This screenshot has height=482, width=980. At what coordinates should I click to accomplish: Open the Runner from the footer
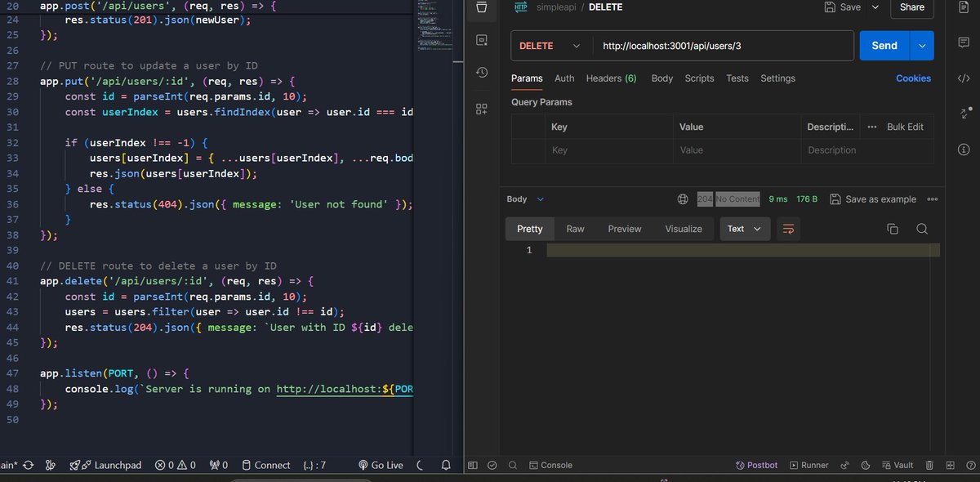(808, 465)
